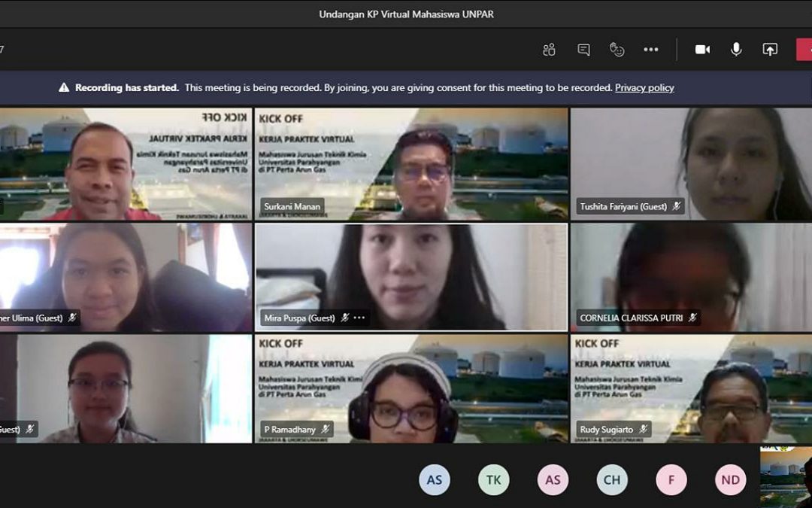Open the reactions panel
This screenshot has height=508, width=812.
[x=617, y=48]
